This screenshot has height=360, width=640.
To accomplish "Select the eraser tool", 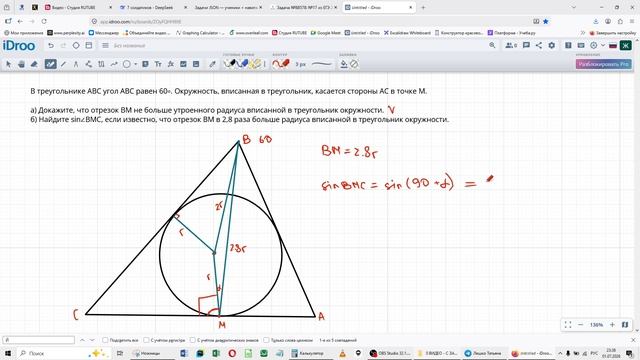I will [x=34, y=64].
